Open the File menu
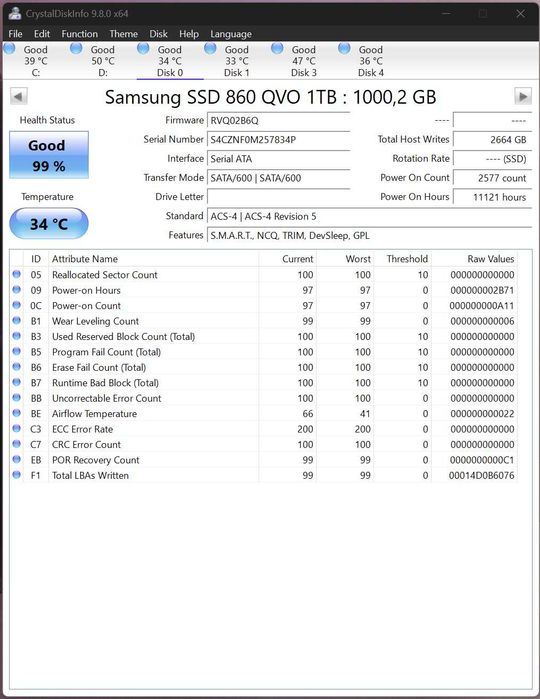The height and width of the screenshot is (699, 540). click(15, 34)
